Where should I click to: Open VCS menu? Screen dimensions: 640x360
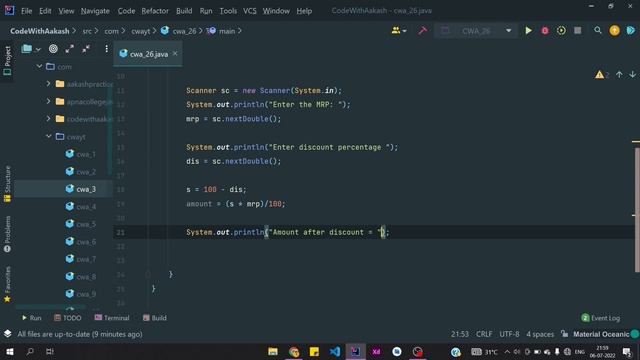[250, 11]
